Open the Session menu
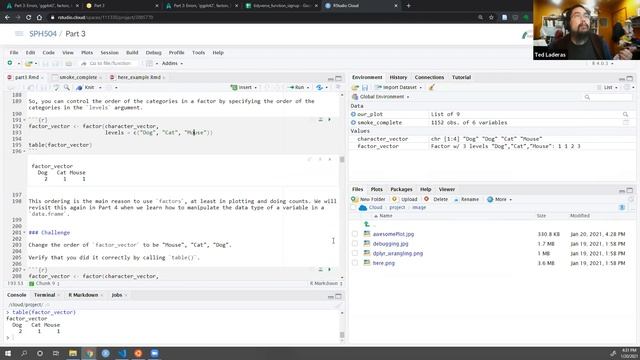The image size is (640, 360). coord(109,53)
